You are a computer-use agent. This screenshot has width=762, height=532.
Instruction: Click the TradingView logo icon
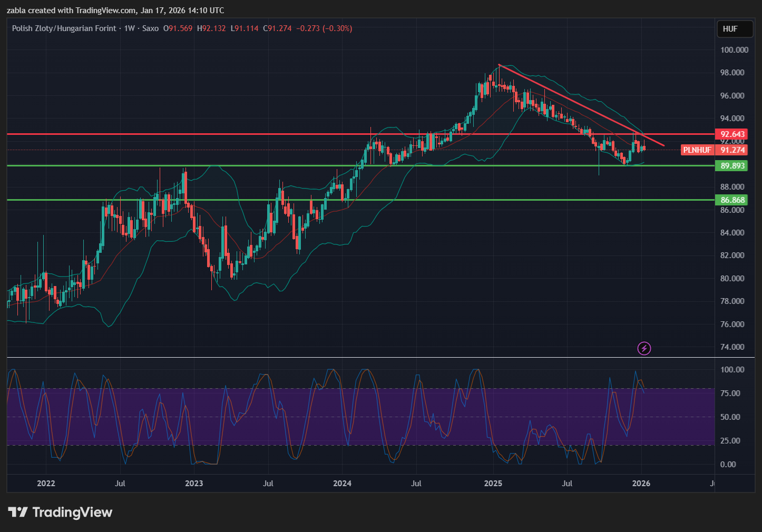coord(18,512)
